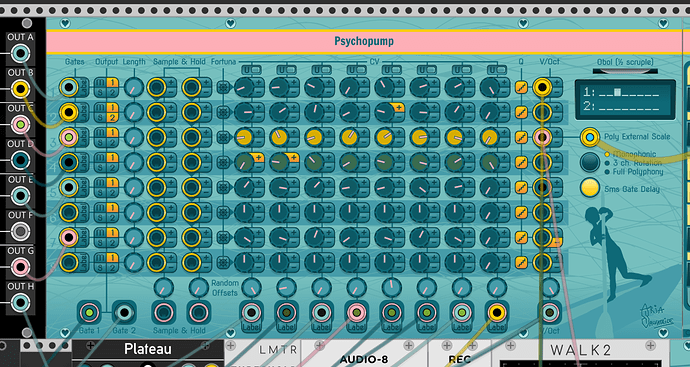Click the first CV Random Offsets knob
This screenshot has height=367, width=690.
pos(251,287)
